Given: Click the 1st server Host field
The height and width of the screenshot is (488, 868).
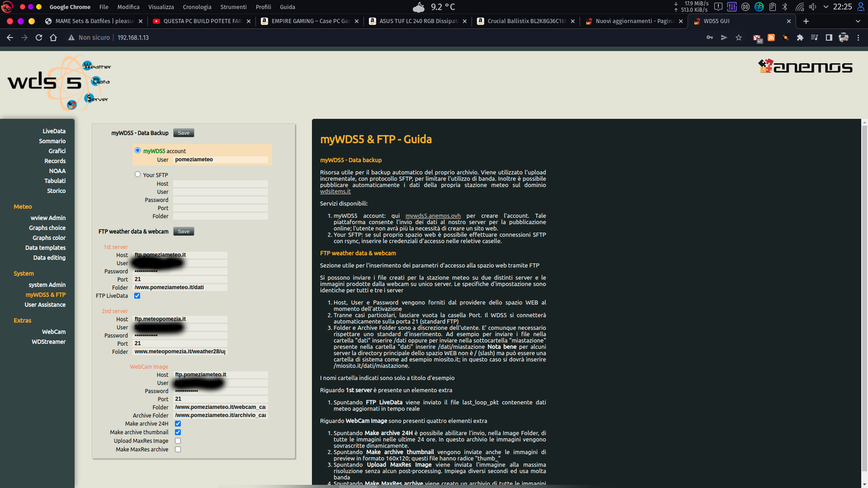Looking at the screenshot, I should 180,255.
